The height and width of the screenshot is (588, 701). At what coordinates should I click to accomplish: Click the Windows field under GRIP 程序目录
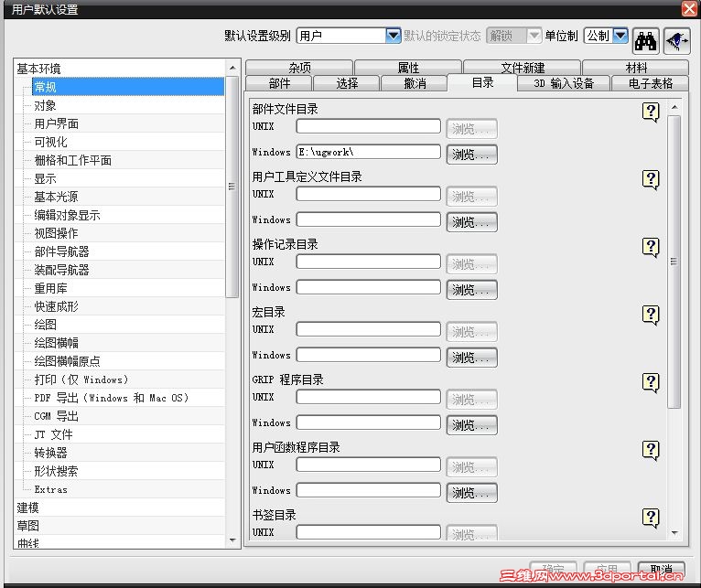[x=369, y=422]
